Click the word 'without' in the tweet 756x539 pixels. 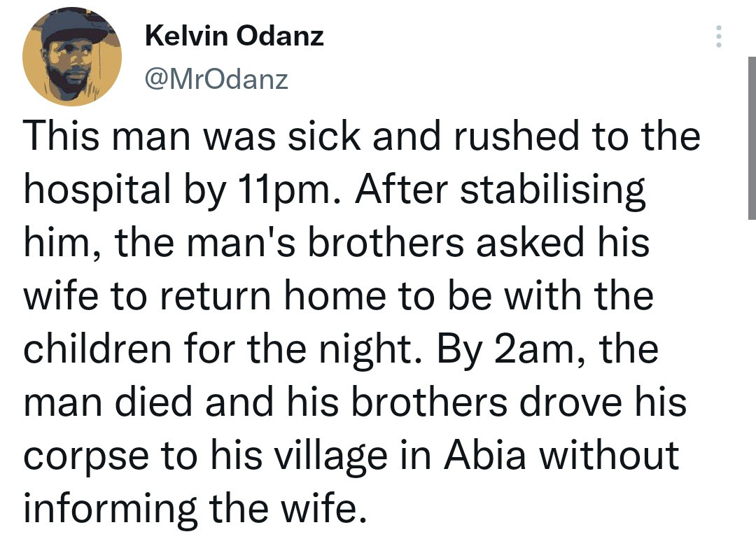coord(609,454)
